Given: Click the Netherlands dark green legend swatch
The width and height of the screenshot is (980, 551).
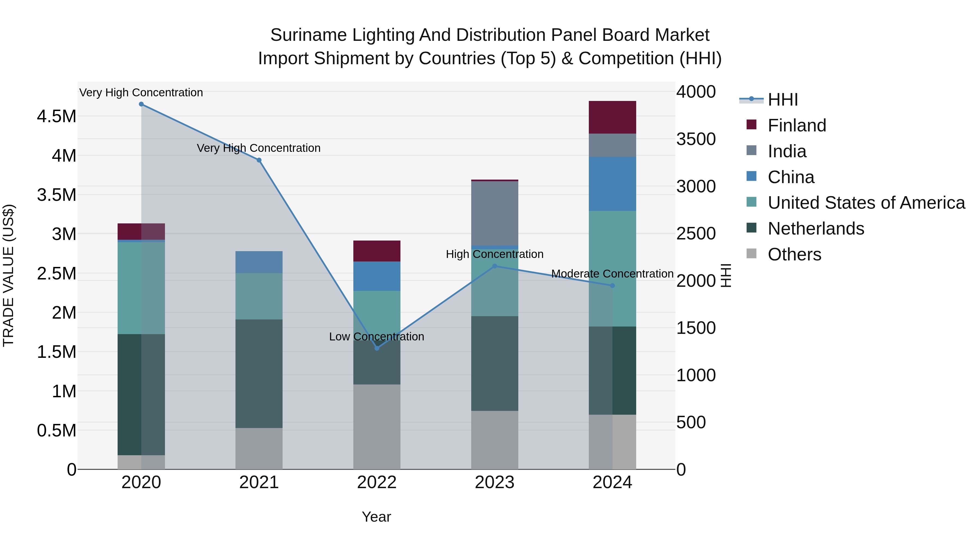Looking at the screenshot, I should 751,227.
